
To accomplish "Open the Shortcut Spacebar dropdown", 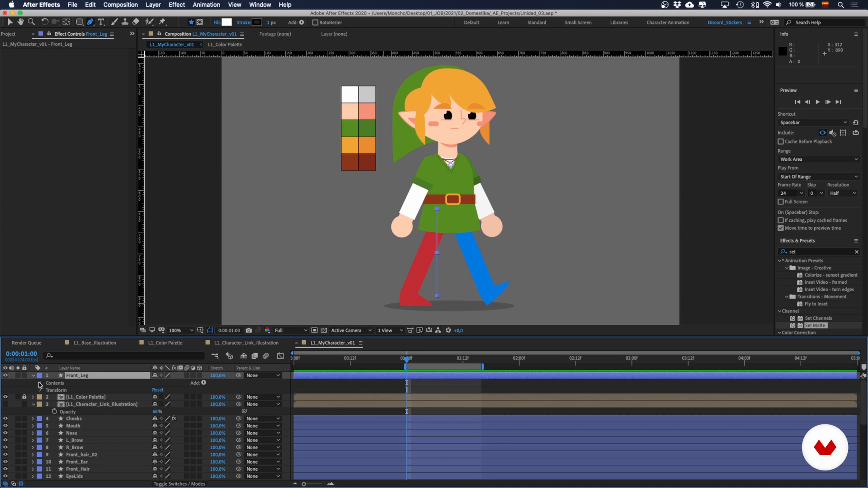I will (814, 123).
